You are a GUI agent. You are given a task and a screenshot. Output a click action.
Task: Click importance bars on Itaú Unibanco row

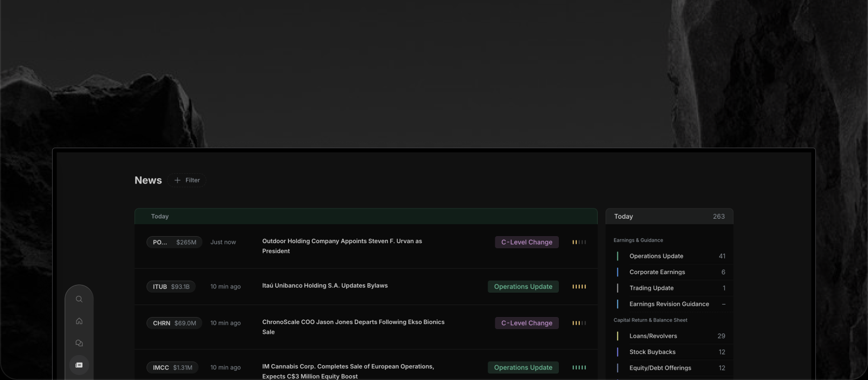tap(579, 287)
